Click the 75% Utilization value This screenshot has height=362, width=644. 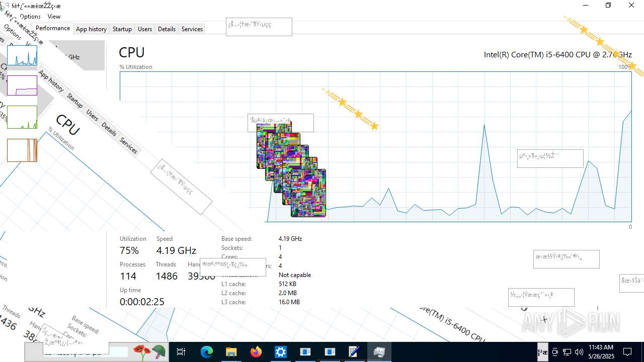point(129,250)
